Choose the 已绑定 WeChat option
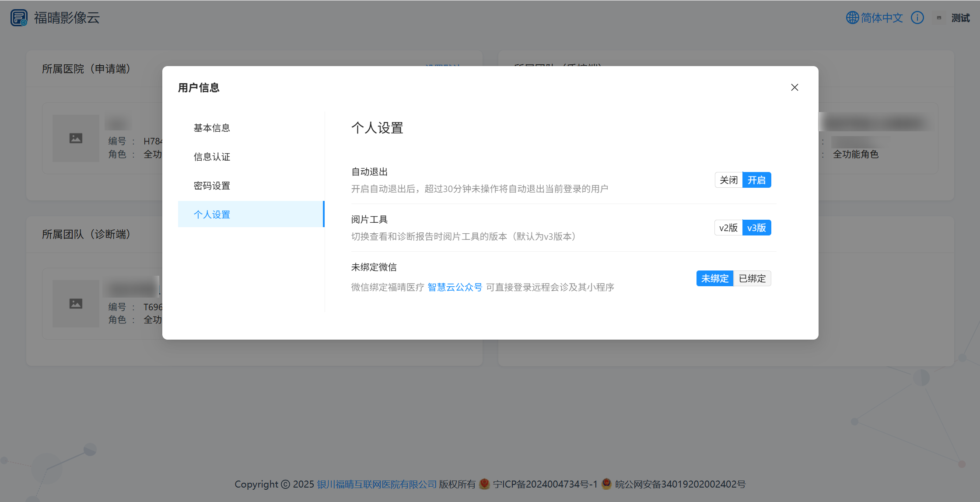The height and width of the screenshot is (502, 980). [x=752, y=278]
